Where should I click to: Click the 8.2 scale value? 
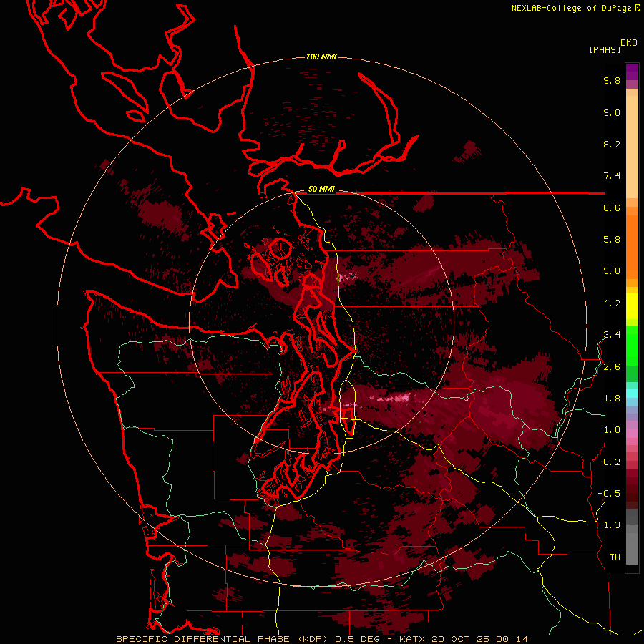click(612, 144)
